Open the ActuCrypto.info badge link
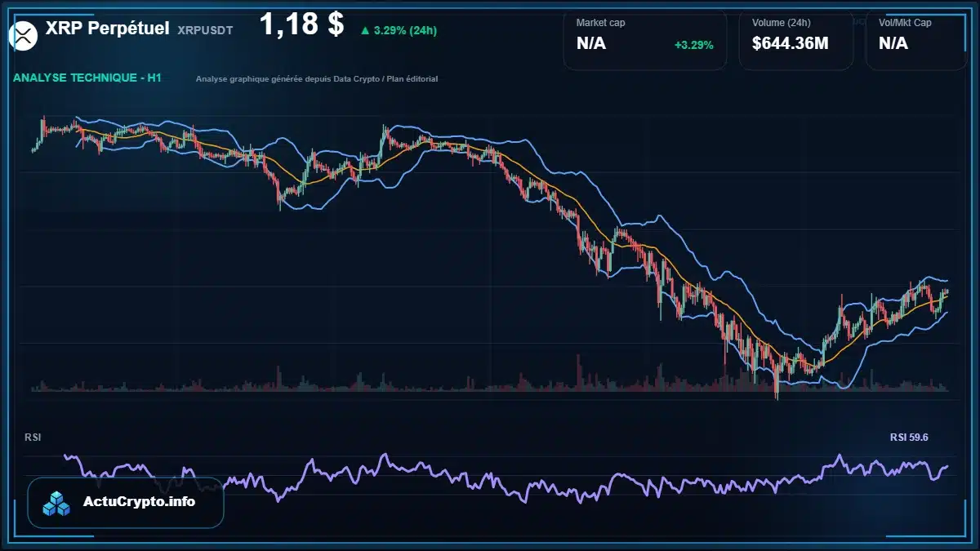The height and width of the screenshot is (551, 980). tap(126, 503)
